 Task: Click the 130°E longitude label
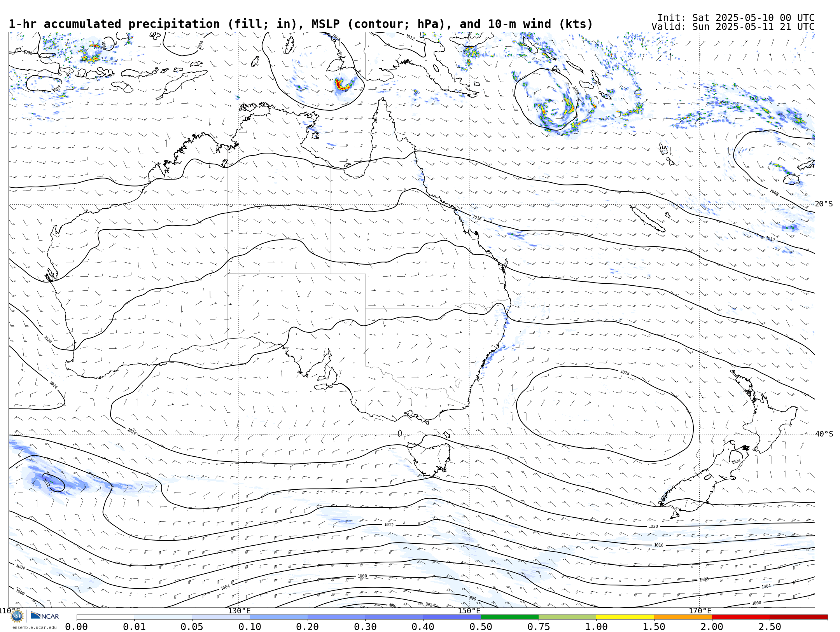tap(239, 611)
